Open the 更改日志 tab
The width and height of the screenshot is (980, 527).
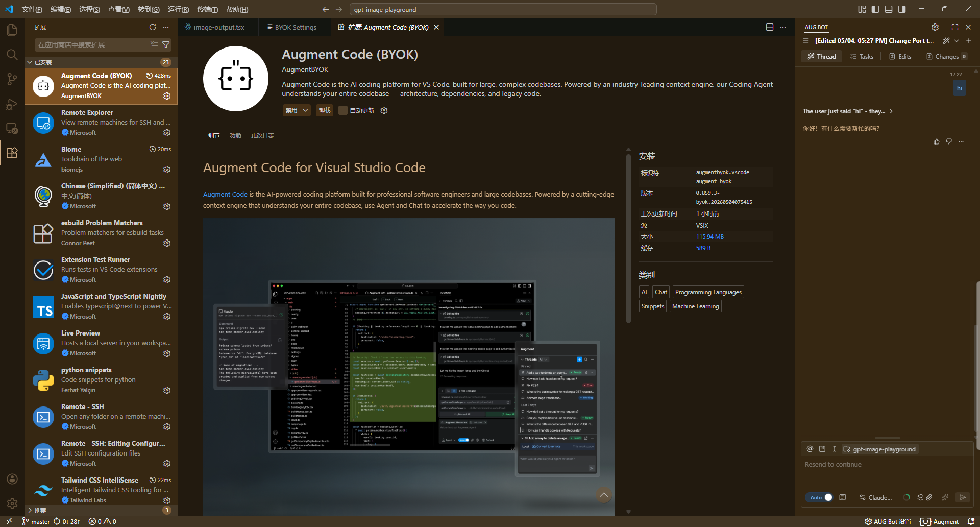[262, 135]
